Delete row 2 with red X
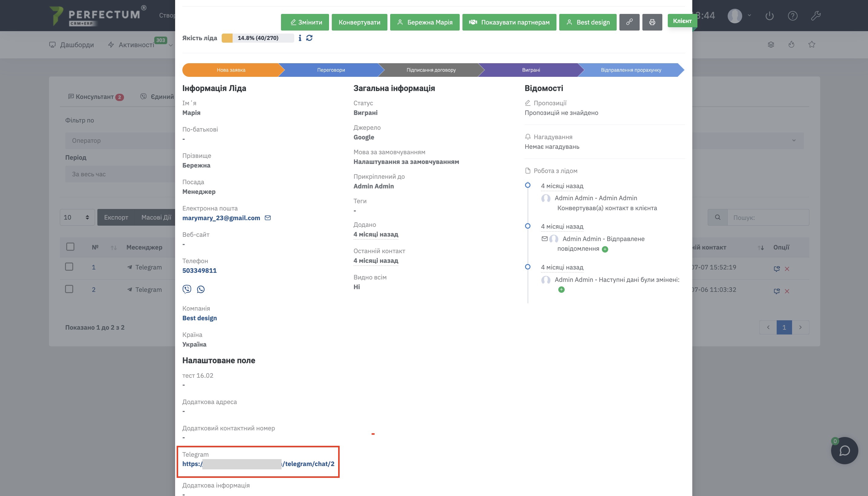 point(787,291)
